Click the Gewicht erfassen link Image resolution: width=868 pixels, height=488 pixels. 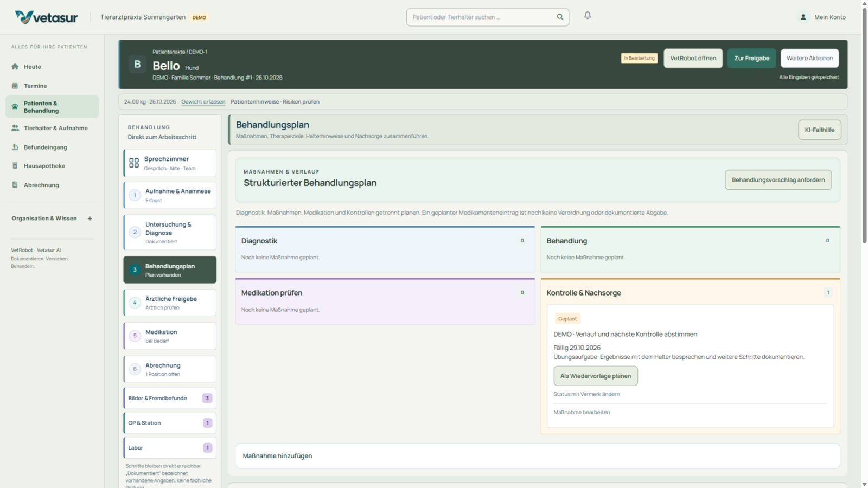click(203, 102)
